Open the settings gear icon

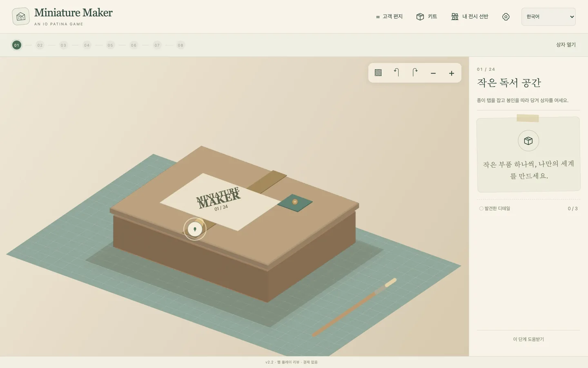pyautogui.click(x=506, y=17)
